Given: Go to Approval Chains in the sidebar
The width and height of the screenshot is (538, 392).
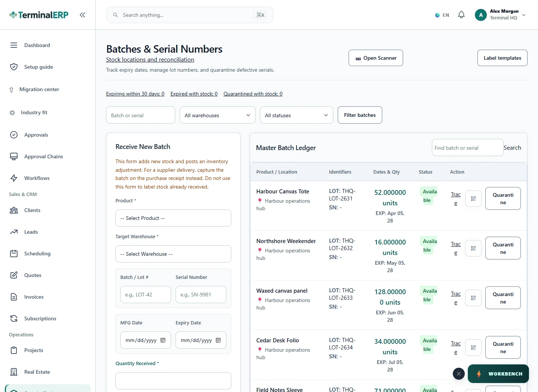Looking at the screenshot, I should (x=43, y=156).
